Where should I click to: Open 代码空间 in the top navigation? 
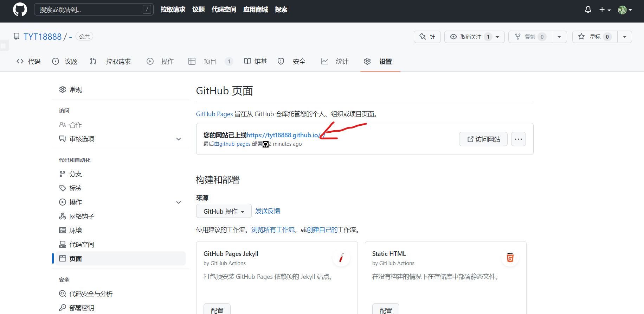(224, 10)
